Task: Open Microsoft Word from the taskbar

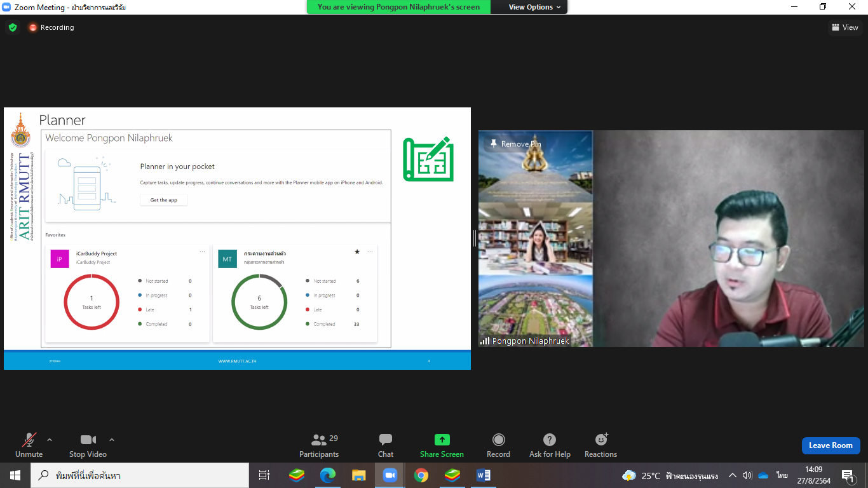Action: pos(483,475)
